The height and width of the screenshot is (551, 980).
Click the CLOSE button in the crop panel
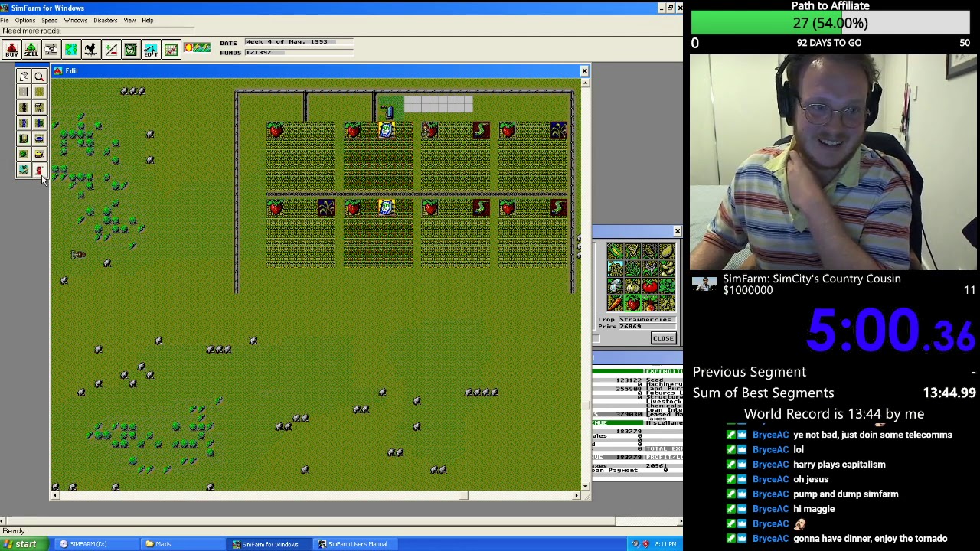[663, 338]
